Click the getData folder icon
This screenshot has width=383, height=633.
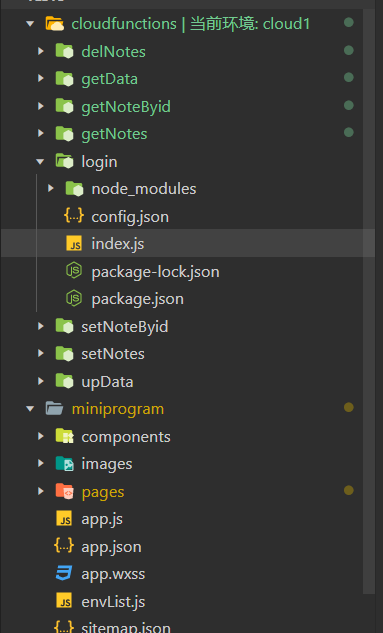(65, 79)
